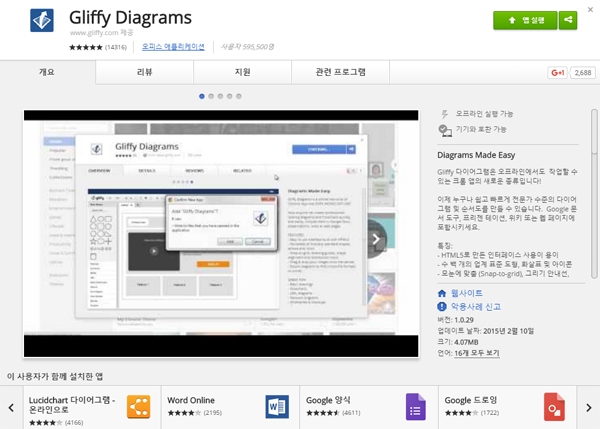Switch to the 리뷰 tab
This screenshot has height=429, width=600.
click(144, 72)
